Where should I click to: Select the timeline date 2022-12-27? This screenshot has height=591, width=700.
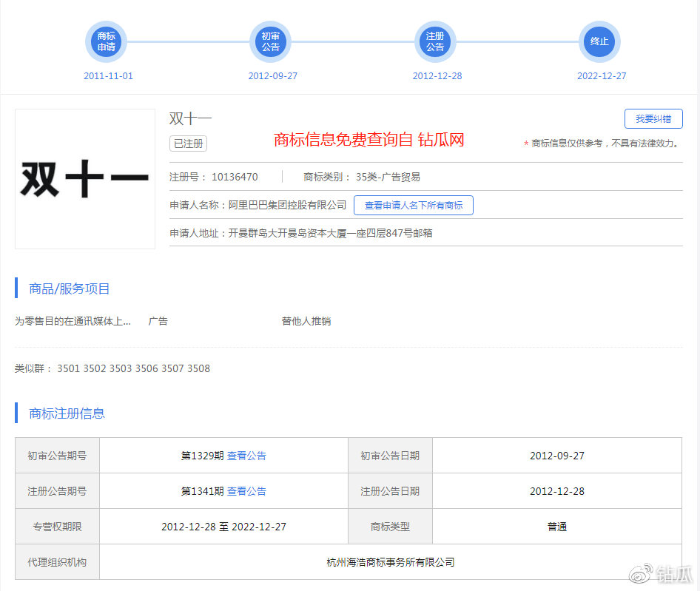coord(602,76)
